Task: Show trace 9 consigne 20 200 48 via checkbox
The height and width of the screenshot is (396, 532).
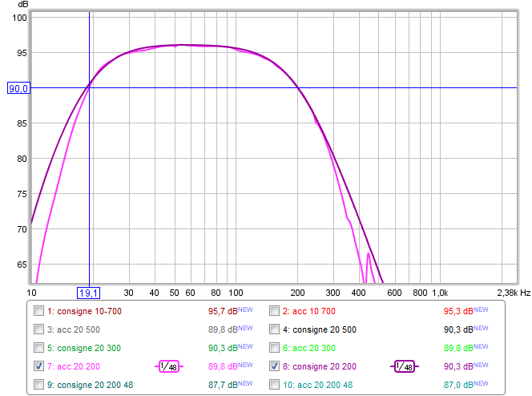Action: (x=39, y=385)
